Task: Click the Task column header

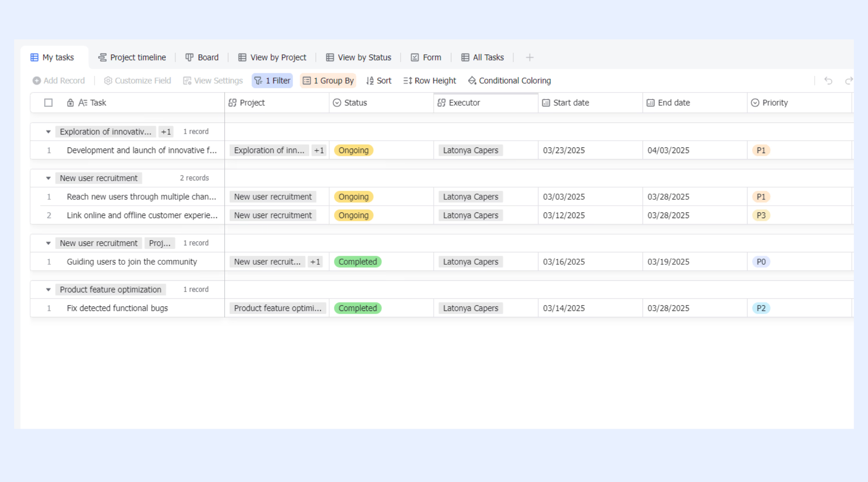Action: pyautogui.click(x=127, y=103)
